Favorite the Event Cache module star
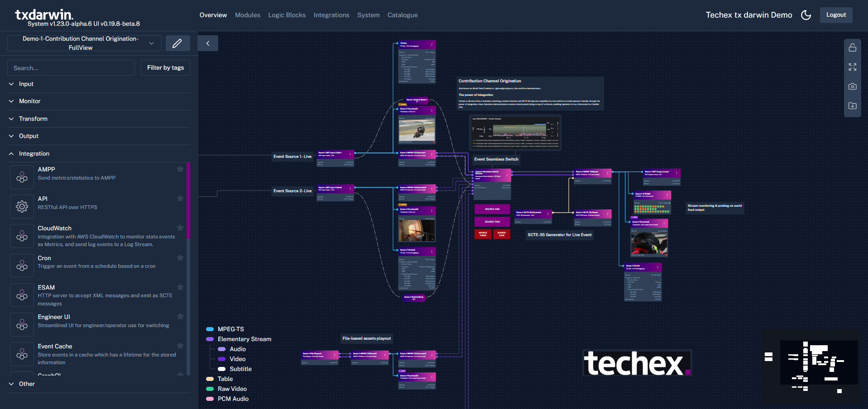The width and height of the screenshot is (868, 409). [180, 346]
